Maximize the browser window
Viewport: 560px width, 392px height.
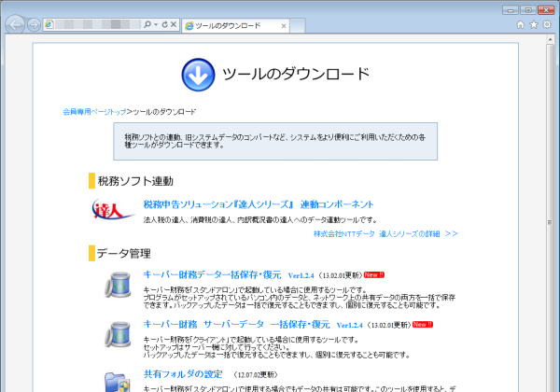[528, 10]
